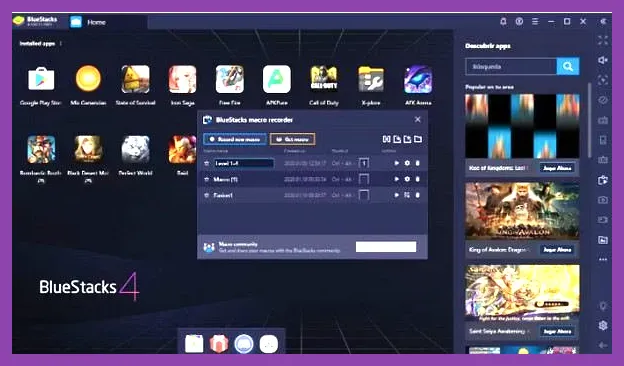Delete the Macro (1) entry
624x366 pixels.
pos(417,179)
